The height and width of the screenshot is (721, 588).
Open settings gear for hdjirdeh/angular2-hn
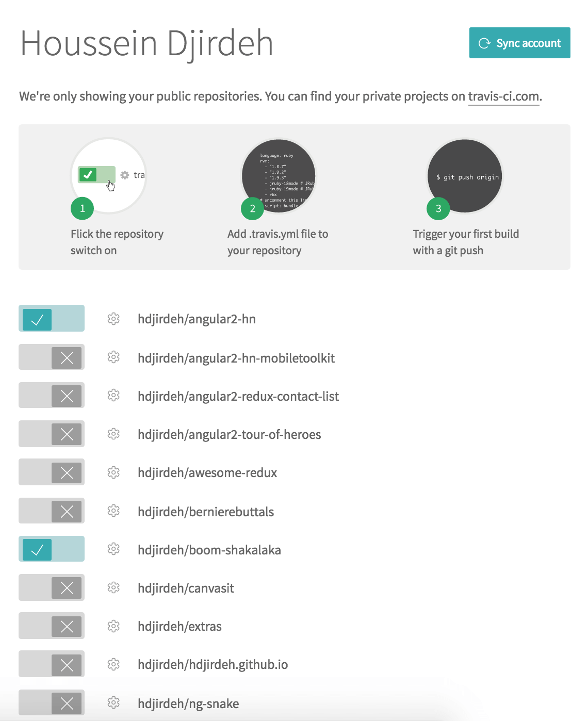[x=113, y=319]
